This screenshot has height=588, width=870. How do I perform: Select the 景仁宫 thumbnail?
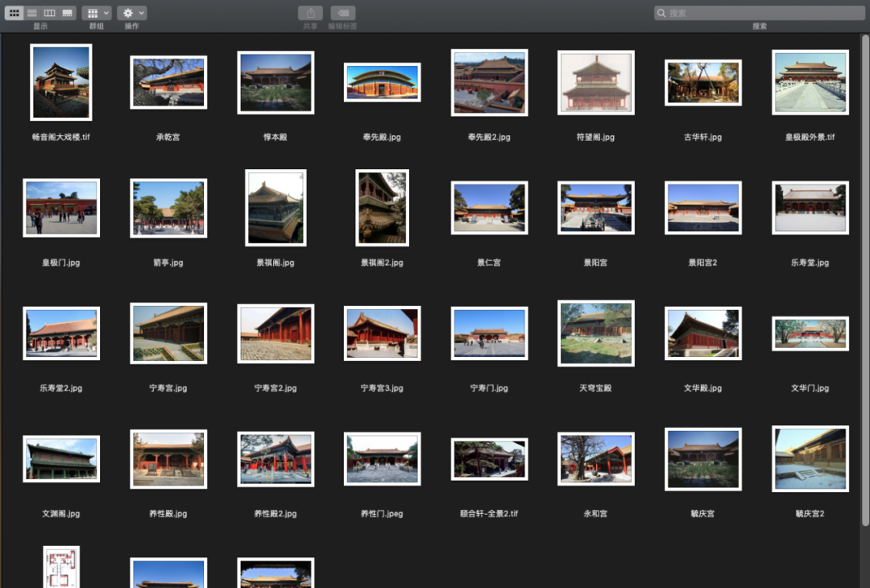click(x=490, y=208)
